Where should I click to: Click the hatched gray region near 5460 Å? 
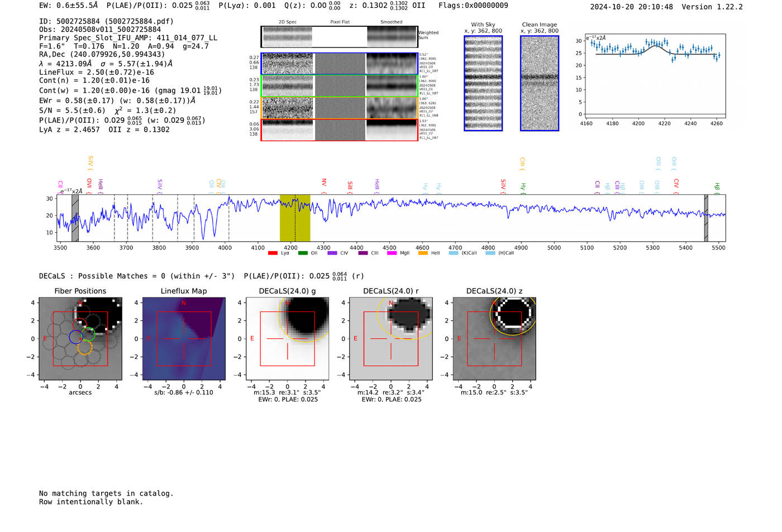pyautogui.click(x=706, y=218)
